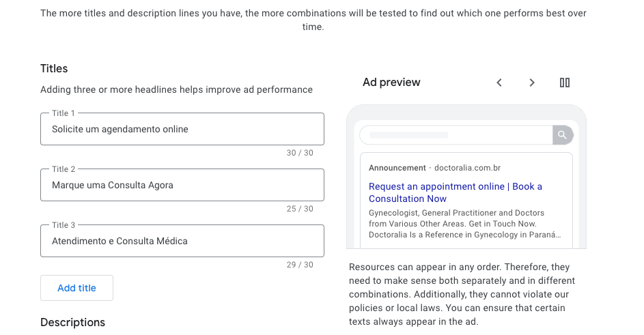Edit the Title 1 text field
Viewport: 644px width, 335px height.
(x=182, y=129)
